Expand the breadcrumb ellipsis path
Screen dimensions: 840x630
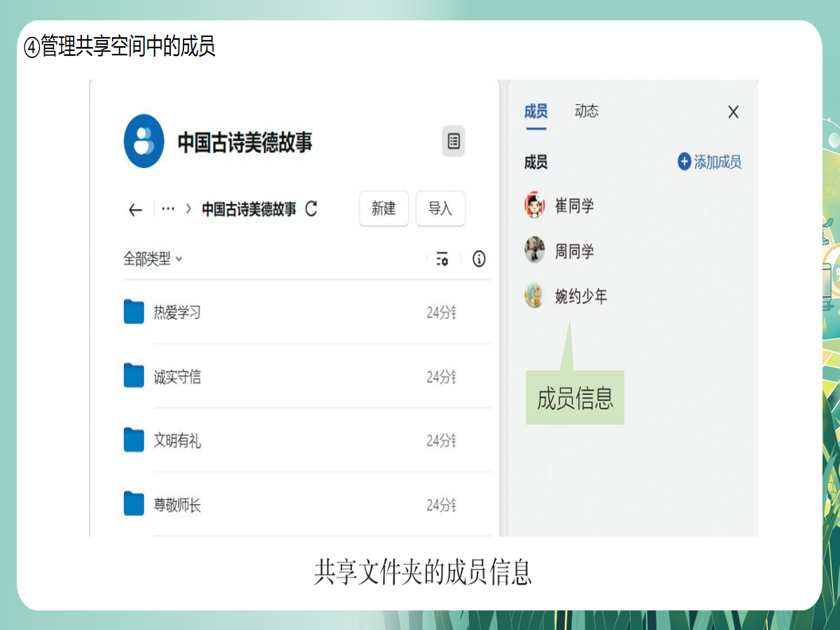click(x=168, y=209)
